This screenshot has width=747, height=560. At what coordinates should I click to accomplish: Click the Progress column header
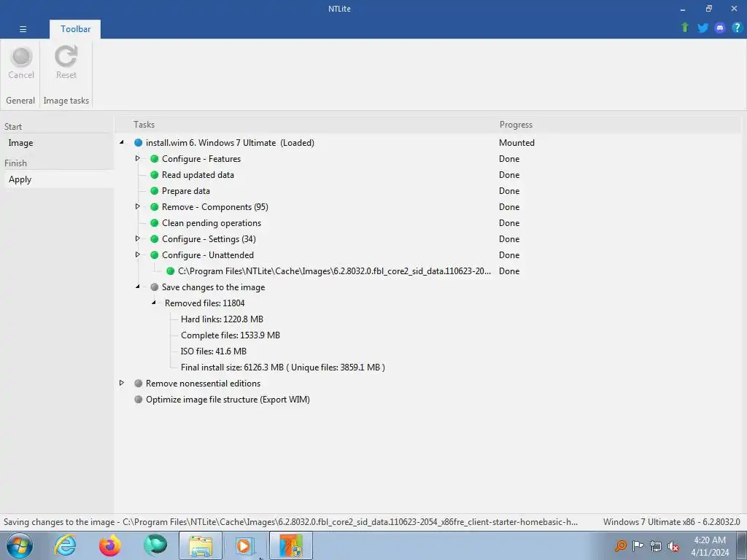[x=516, y=125]
